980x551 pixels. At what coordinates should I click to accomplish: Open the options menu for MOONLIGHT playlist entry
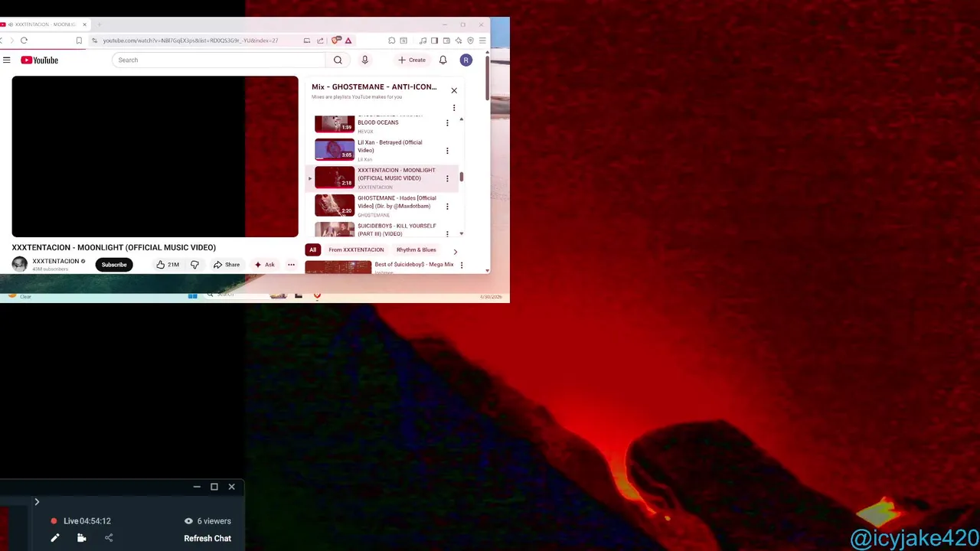447,178
